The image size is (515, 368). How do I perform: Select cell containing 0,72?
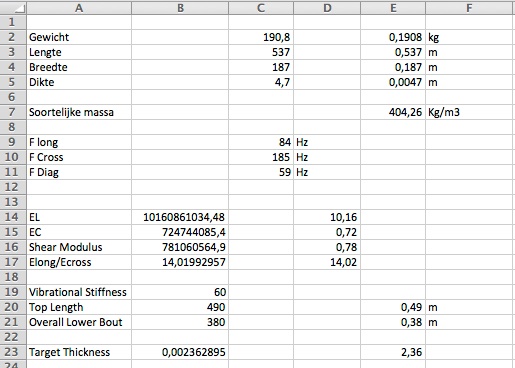click(x=327, y=232)
